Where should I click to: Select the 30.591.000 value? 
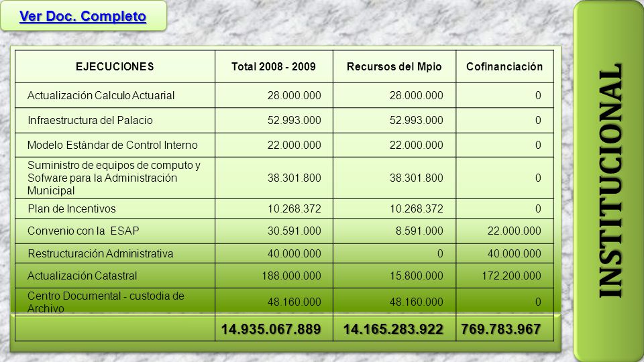coord(294,231)
